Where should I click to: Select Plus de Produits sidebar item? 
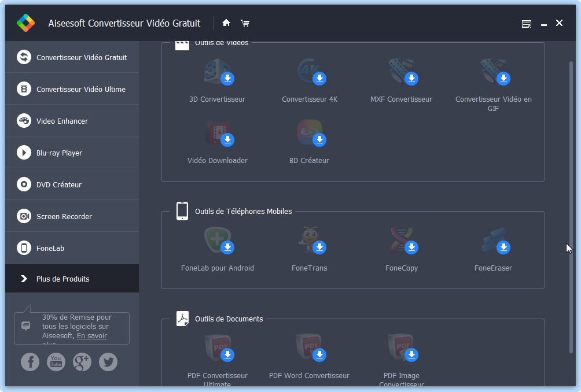coord(72,278)
